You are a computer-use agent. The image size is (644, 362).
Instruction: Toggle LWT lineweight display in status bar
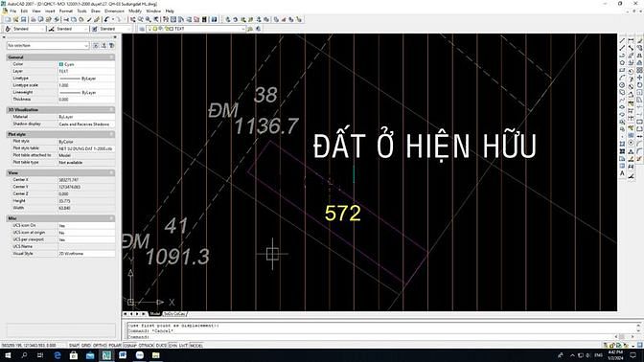click(x=183, y=346)
